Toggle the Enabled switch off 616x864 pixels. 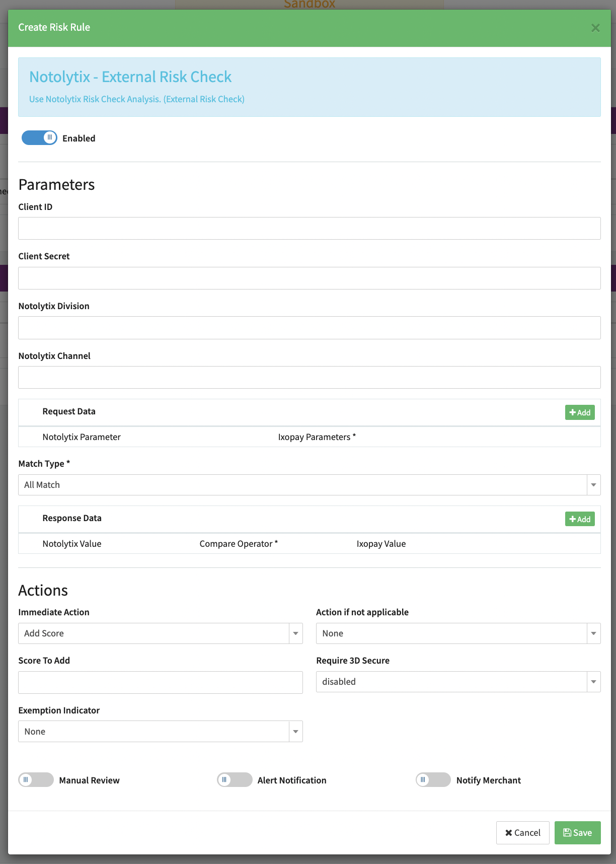39,138
